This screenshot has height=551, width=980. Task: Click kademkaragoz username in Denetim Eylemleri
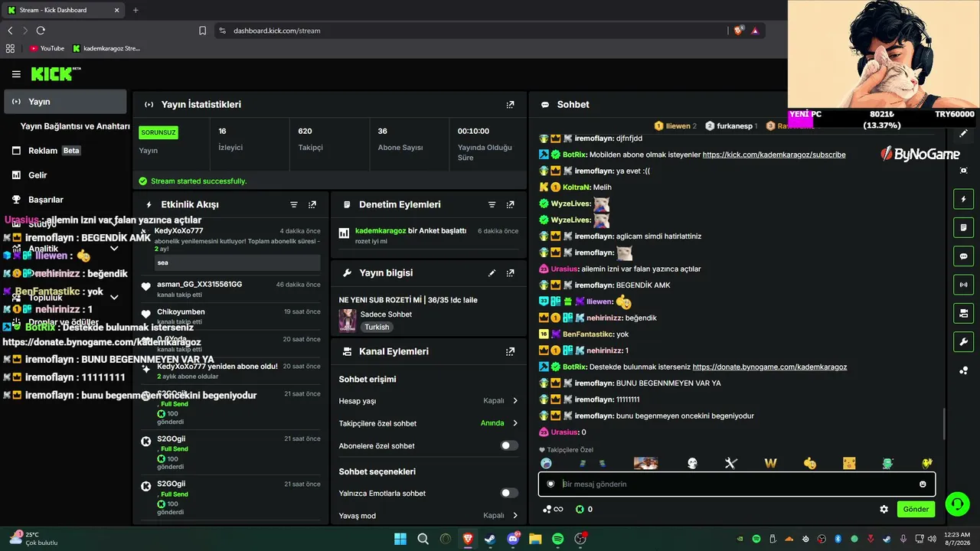point(381,230)
